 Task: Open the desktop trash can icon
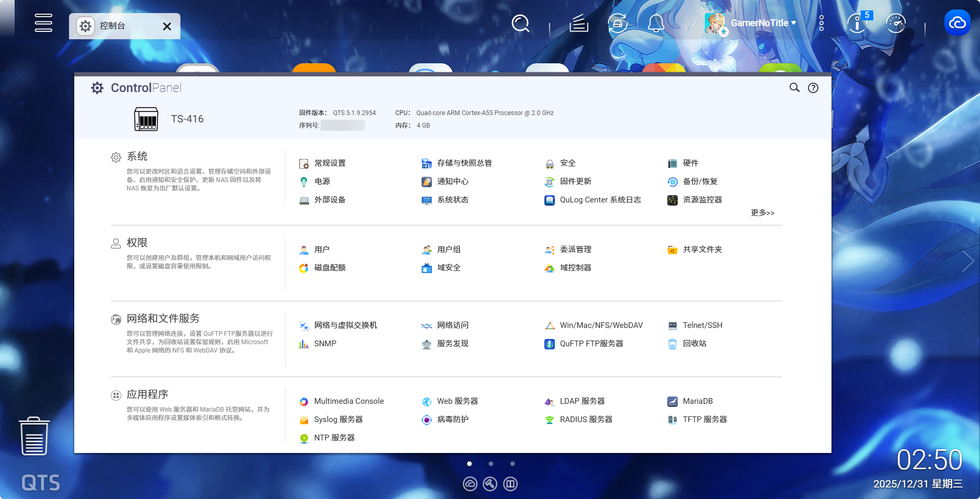pos(34,436)
